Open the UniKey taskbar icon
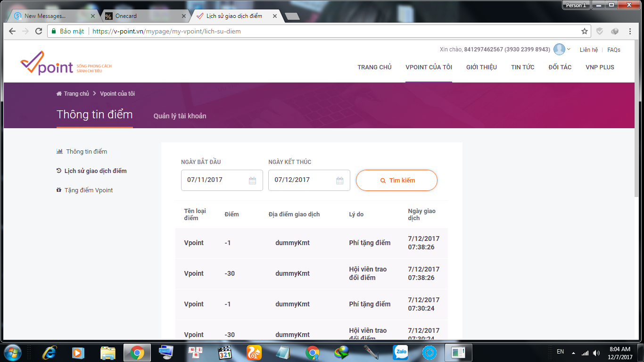 pyautogui.click(x=195, y=352)
